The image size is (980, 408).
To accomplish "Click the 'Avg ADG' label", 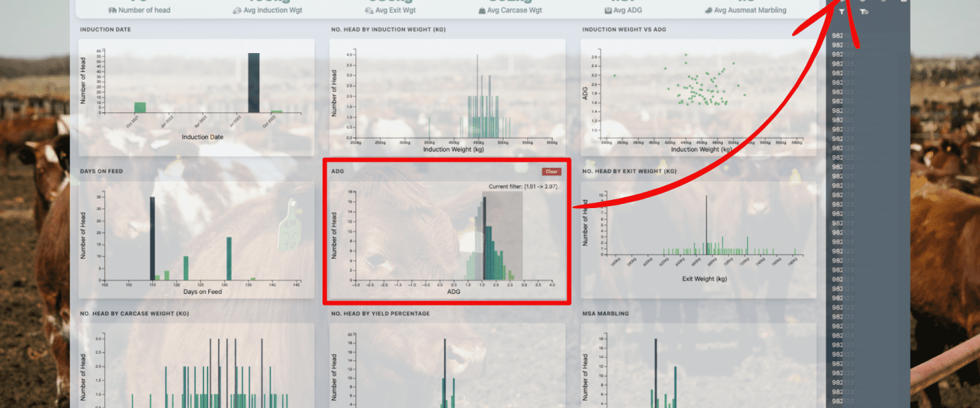I will point(626,10).
